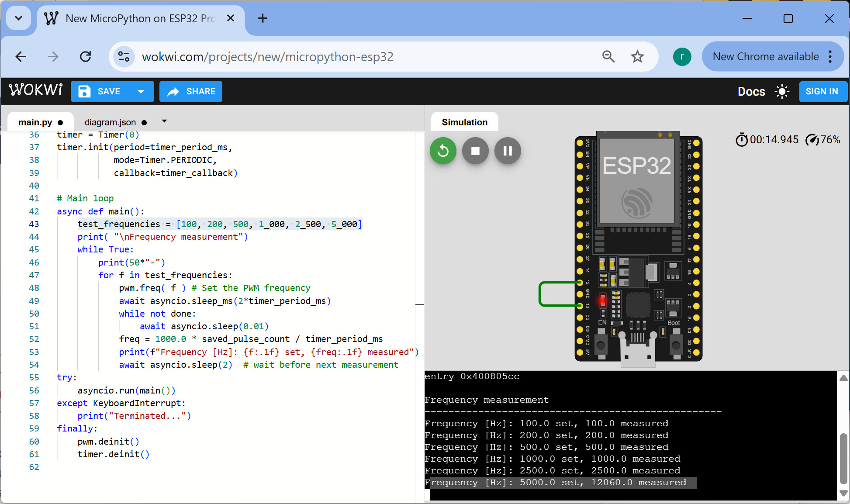
Task: Click the micro USB connector on the board
Action: pyautogui.click(x=638, y=349)
